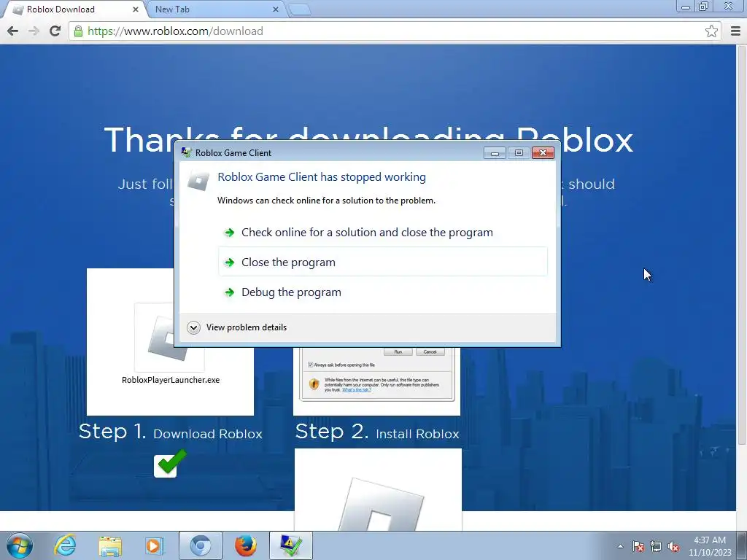The width and height of the screenshot is (747, 560).
Task: Show hidden system tray icons
Action: pos(620,546)
